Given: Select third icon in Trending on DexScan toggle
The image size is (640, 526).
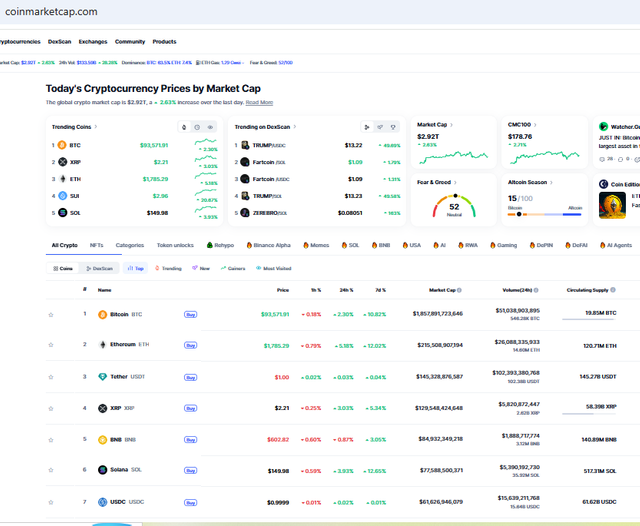Looking at the screenshot, I should (x=393, y=127).
